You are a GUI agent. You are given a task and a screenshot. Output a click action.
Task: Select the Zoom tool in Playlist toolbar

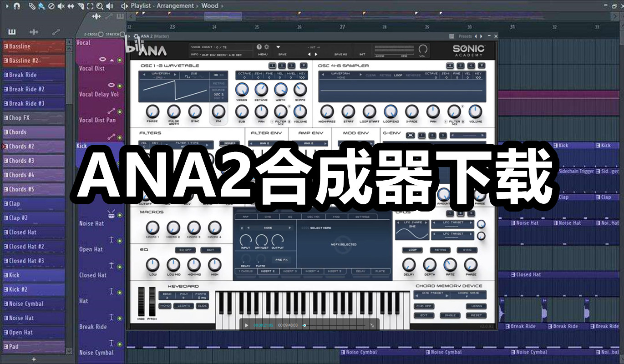click(100, 6)
